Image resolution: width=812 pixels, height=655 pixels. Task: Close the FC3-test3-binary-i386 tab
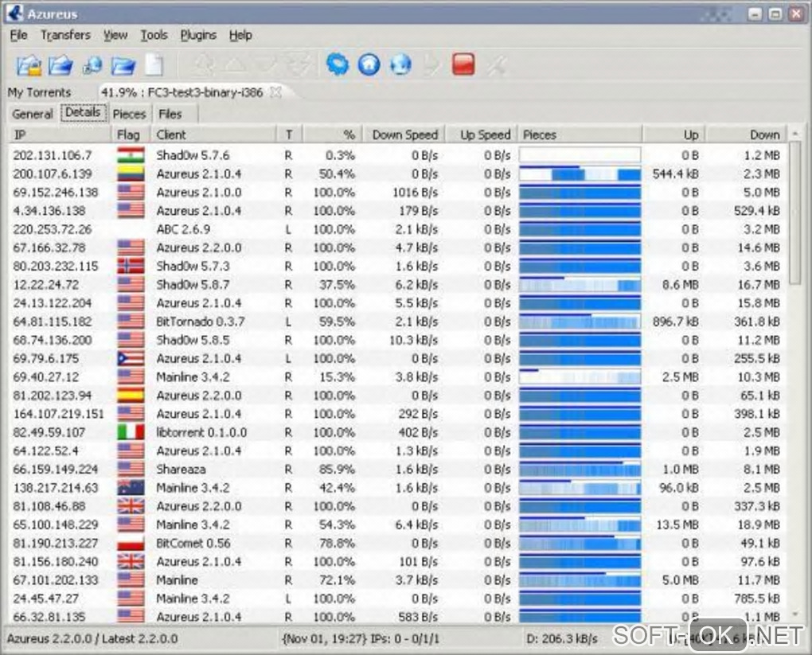click(x=276, y=92)
